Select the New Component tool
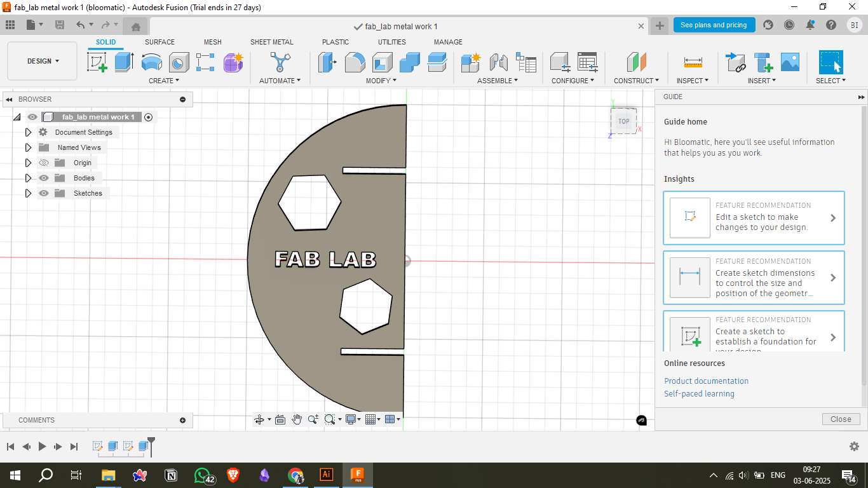Screen dimensions: 868x488 (x=471, y=62)
